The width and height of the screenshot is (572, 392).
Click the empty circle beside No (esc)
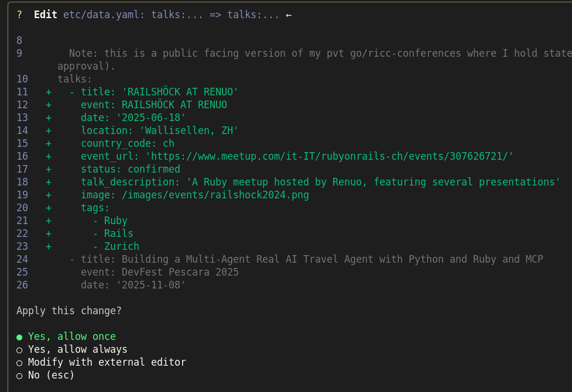(19, 376)
